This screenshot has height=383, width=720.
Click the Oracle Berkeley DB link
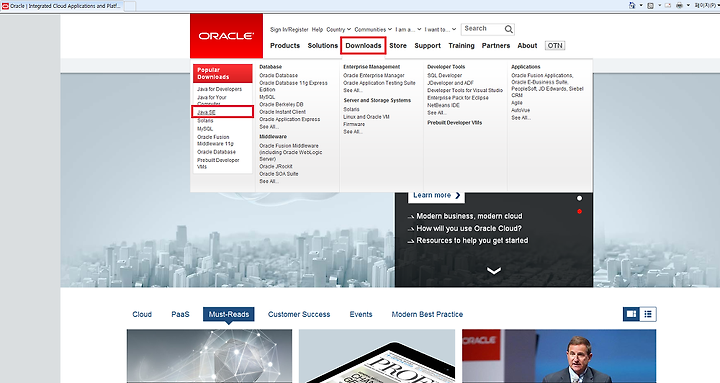click(281, 104)
